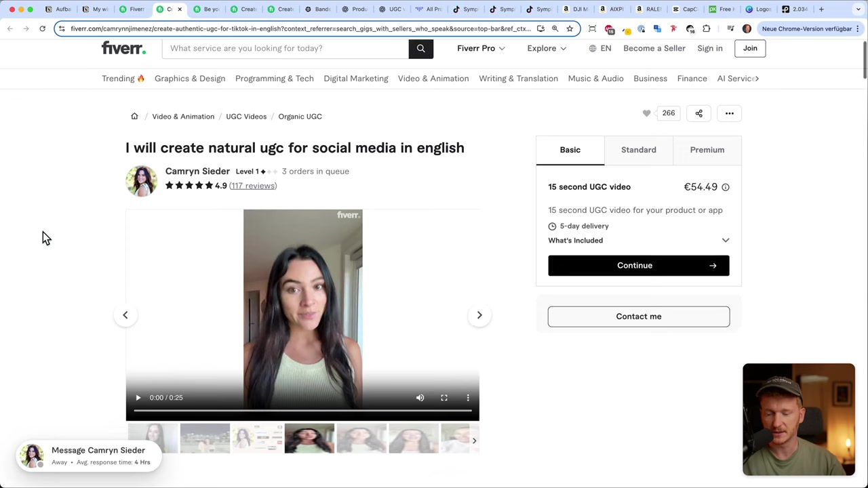
Task: Expand the Explore dropdown
Action: click(x=547, y=48)
